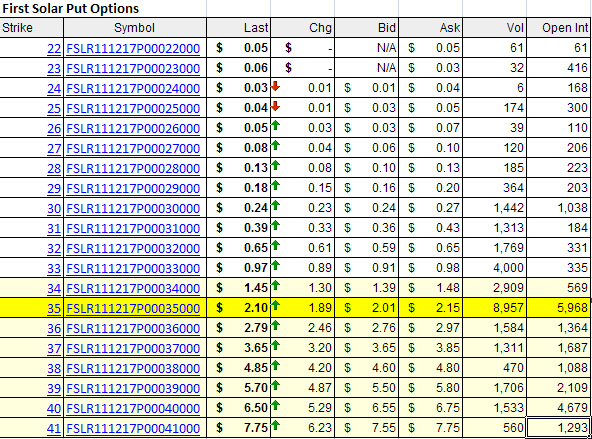
Task: Open the FSLR111217P00038000 symbol link
Action: click(x=133, y=369)
